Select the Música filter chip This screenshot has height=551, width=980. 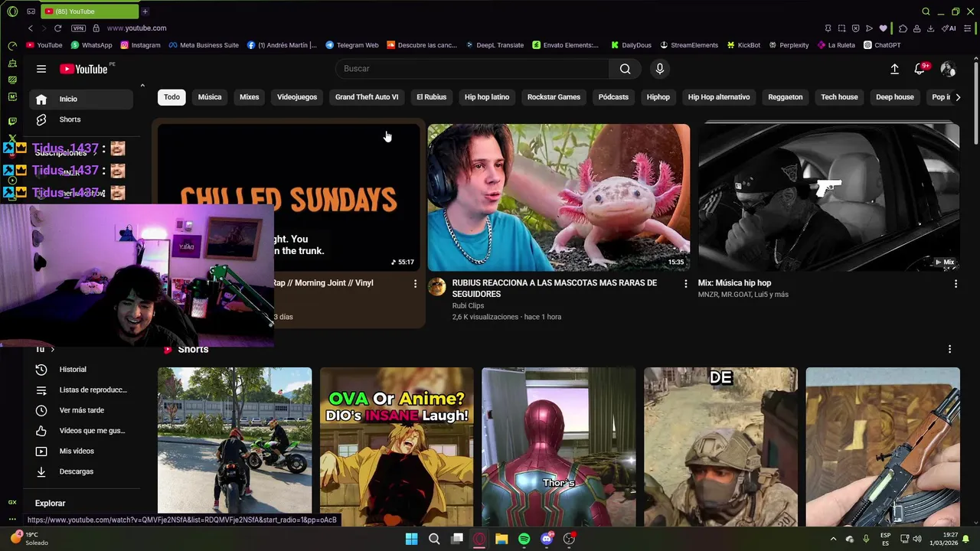point(210,97)
